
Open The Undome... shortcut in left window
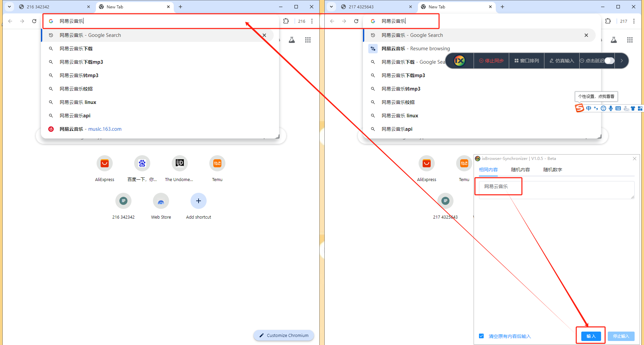coord(180,169)
